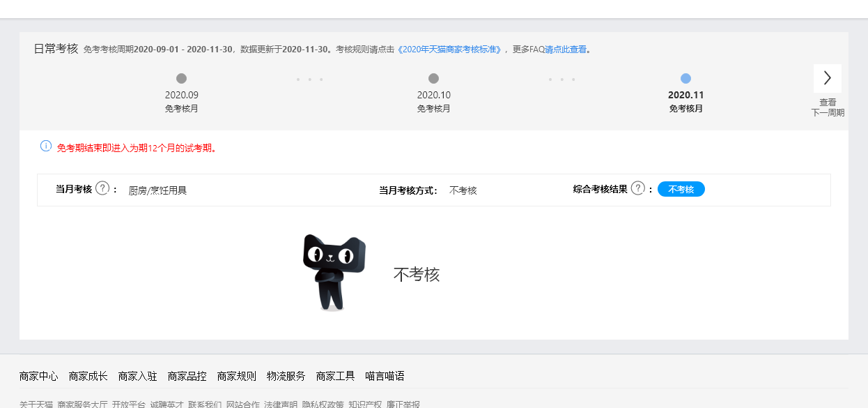Viewport: 868px width, 408px height.
Task: Open the 《2020年天猫商家考核标准》 link
Action: (x=449, y=50)
